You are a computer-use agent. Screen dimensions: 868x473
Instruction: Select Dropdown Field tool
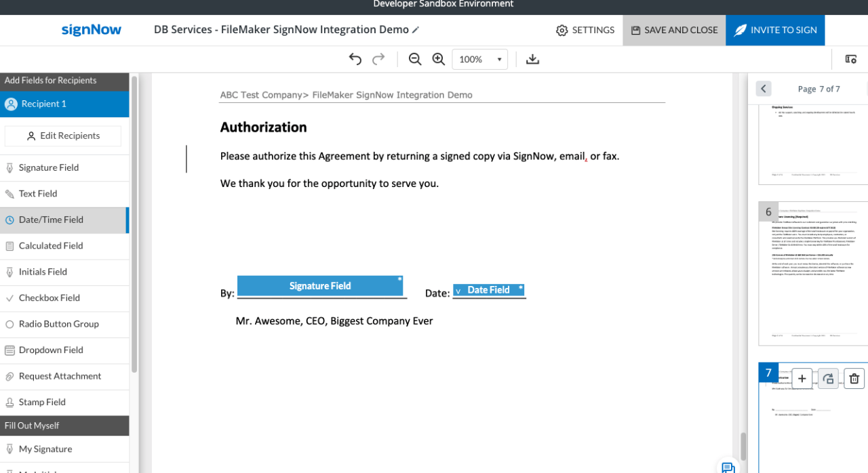[64, 350]
